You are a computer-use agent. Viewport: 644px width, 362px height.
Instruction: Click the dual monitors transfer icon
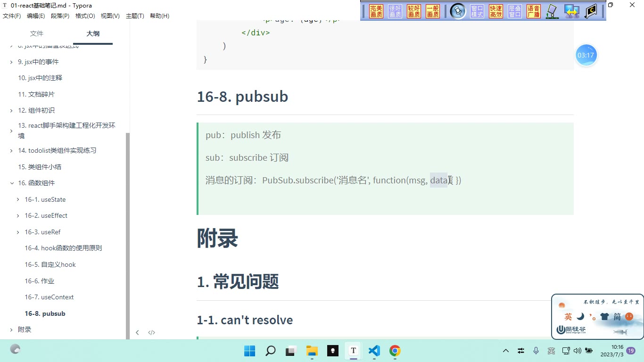point(572,11)
